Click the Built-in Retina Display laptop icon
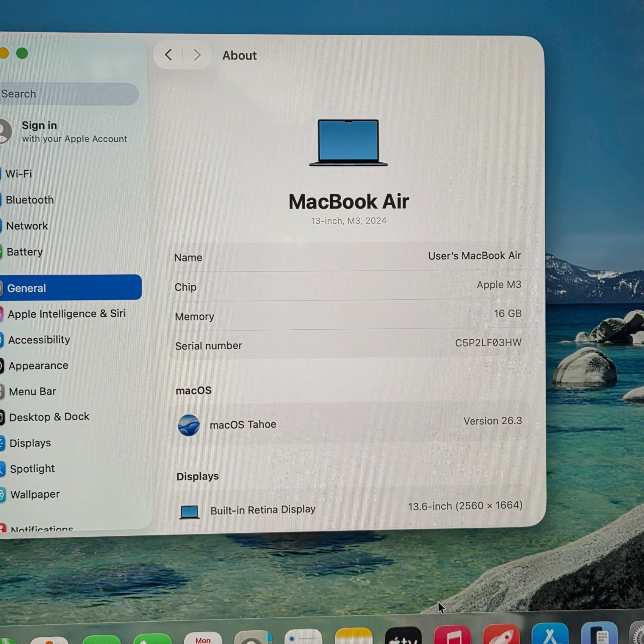This screenshot has width=644, height=644. click(x=189, y=512)
